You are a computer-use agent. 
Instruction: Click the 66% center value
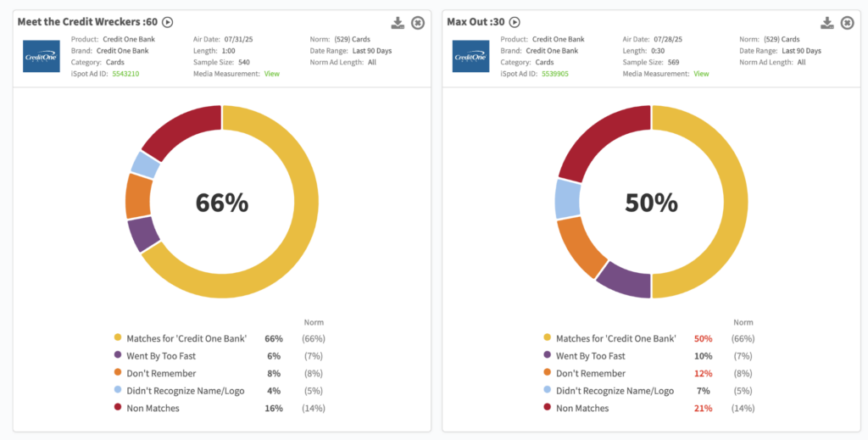tap(222, 203)
